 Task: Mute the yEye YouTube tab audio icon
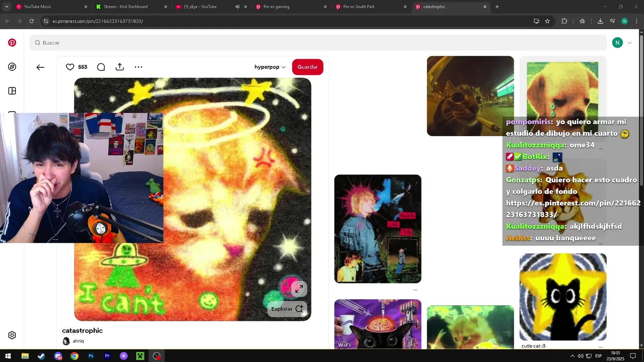pos(237,7)
